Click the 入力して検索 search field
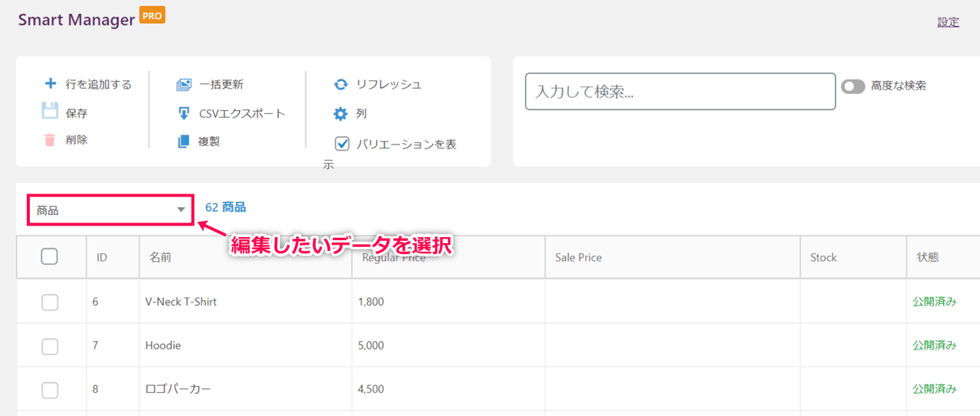 tap(680, 92)
